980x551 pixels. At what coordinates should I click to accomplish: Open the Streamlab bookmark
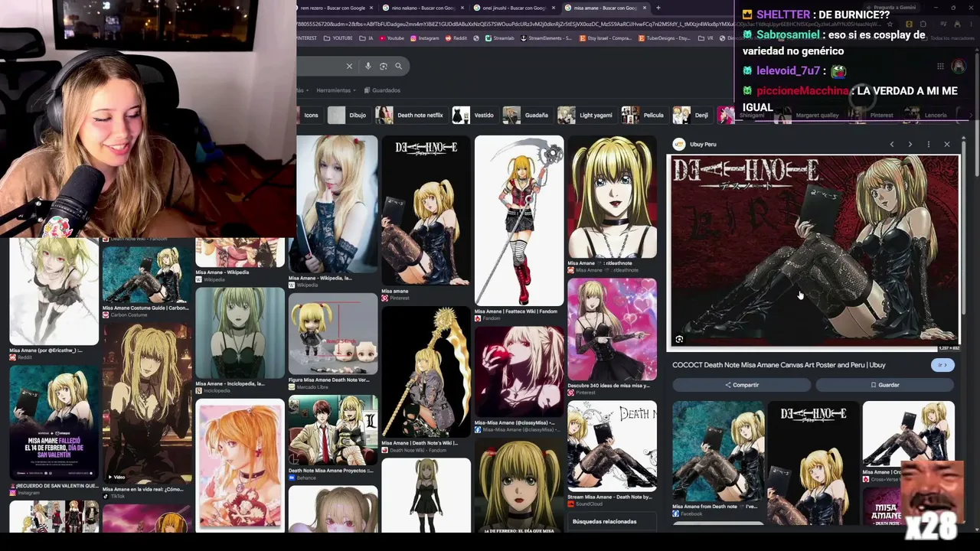pos(499,38)
